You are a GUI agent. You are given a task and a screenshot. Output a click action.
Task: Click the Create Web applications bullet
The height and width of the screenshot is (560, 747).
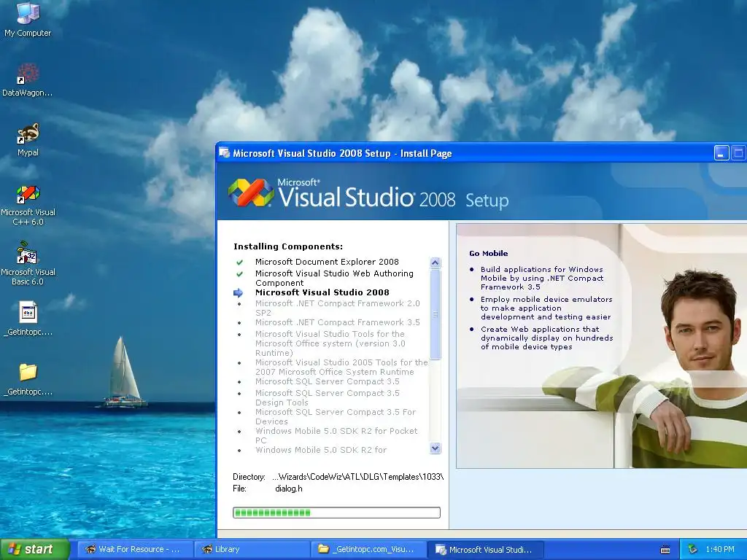[x=547, y=338]
